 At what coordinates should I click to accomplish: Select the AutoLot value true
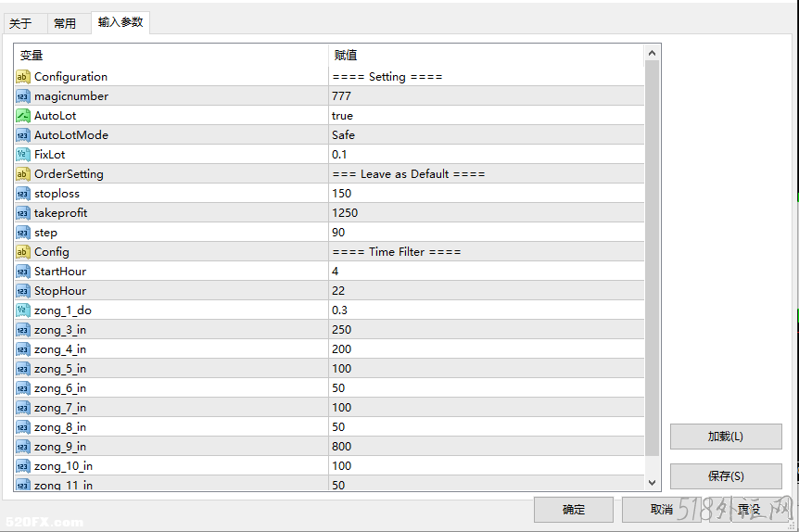click(342, 116)
